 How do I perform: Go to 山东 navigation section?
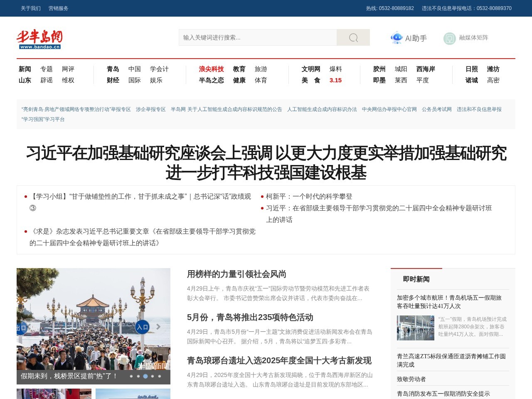[25, 80]
